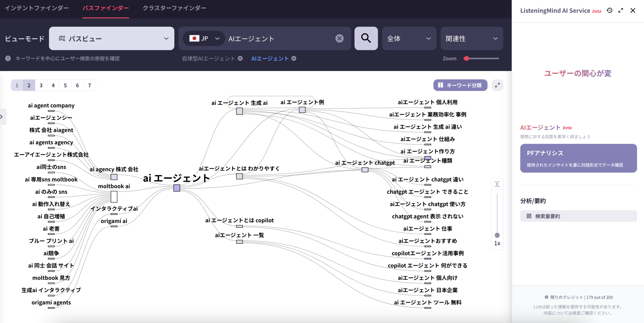Open the graph fullscreen expand icon

click(x=497, y=85)
